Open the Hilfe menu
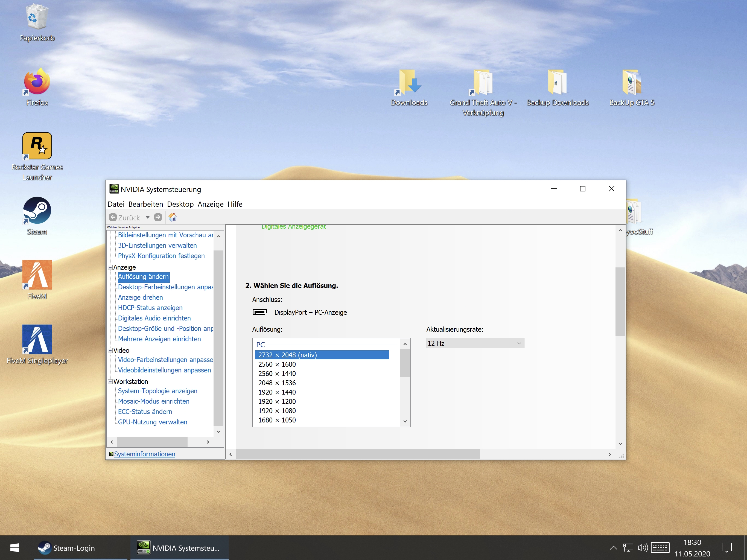The height and width of the screenshot is (560, 747). [x=235, y=204]
